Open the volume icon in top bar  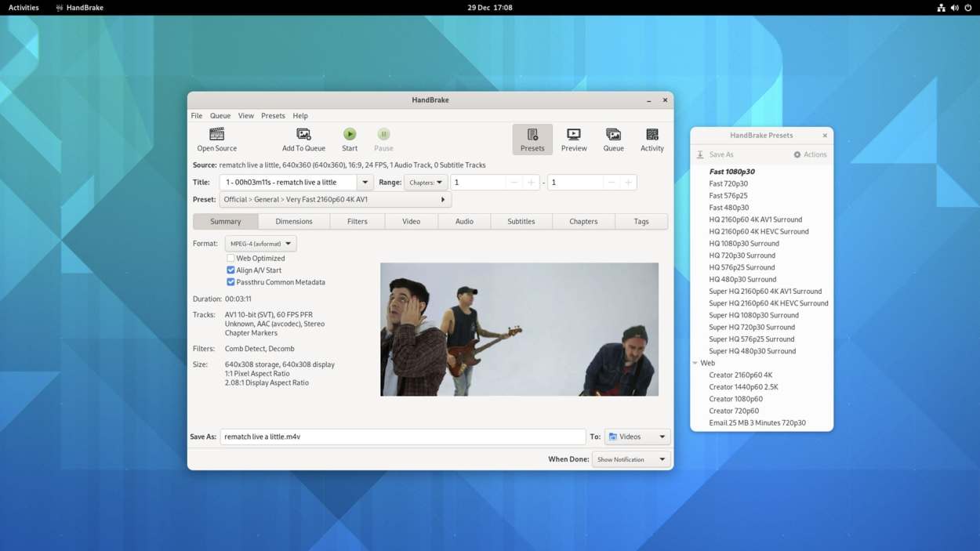click(x=954, y=8)
